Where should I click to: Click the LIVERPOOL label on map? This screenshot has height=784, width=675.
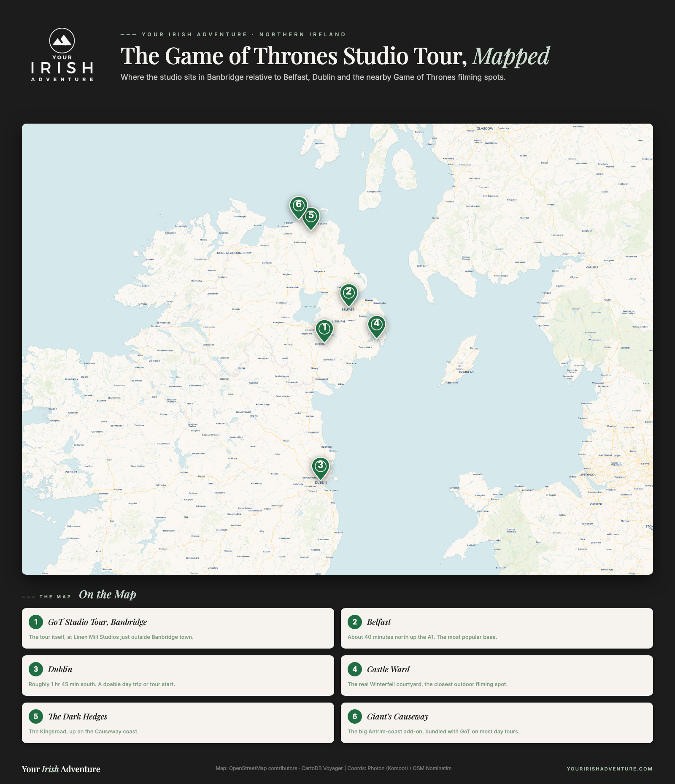pyautogui.click(x=588, y=475)
